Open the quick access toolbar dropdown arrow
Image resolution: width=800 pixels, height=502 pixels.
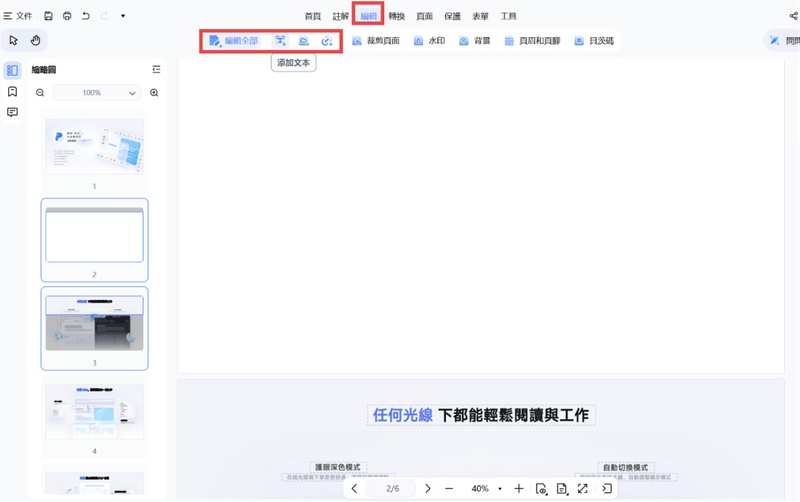pos(123,16)
